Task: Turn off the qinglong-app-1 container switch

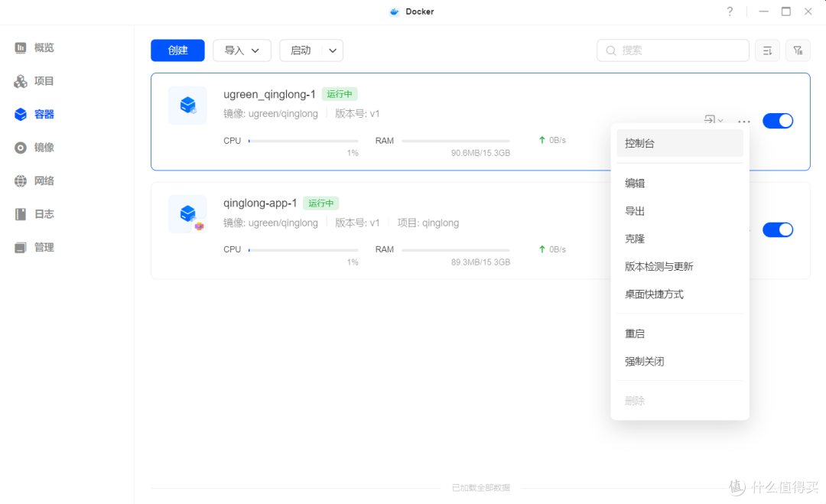Action: click(x=778, y=229)
